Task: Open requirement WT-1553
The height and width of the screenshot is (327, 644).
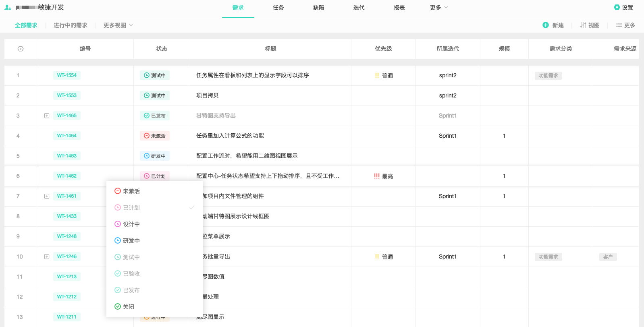Action: click(x=67, y=95)
